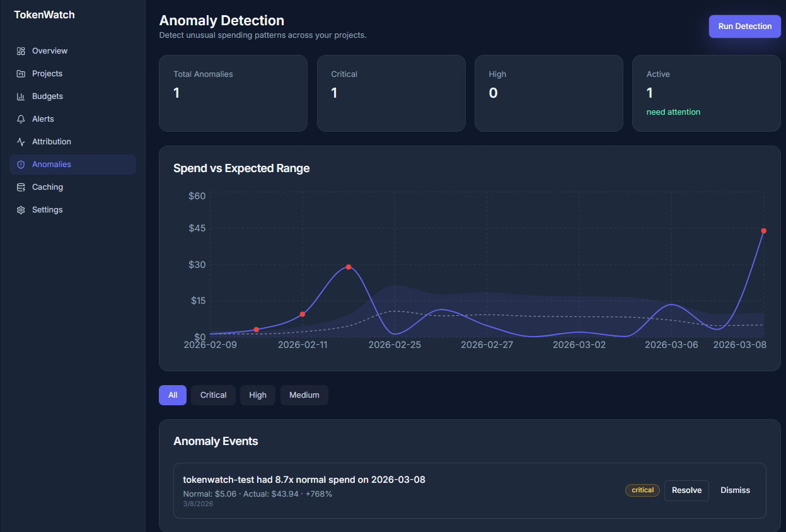Click the TokenWatch app title
786x532 pixels.
[44, 14]
